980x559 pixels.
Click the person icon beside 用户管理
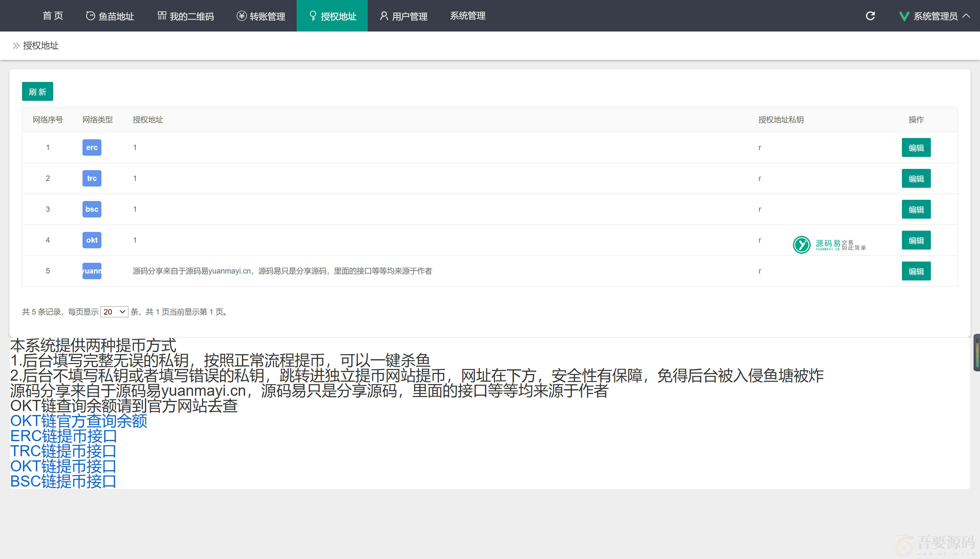pyautogui.click(x=384, y=16)
